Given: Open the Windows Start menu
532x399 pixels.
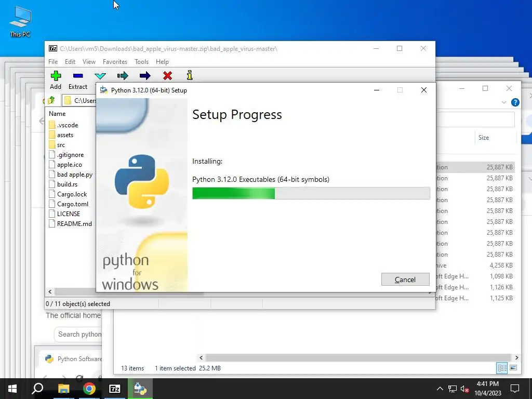Looking at the screenshot, I should [12, 389].
